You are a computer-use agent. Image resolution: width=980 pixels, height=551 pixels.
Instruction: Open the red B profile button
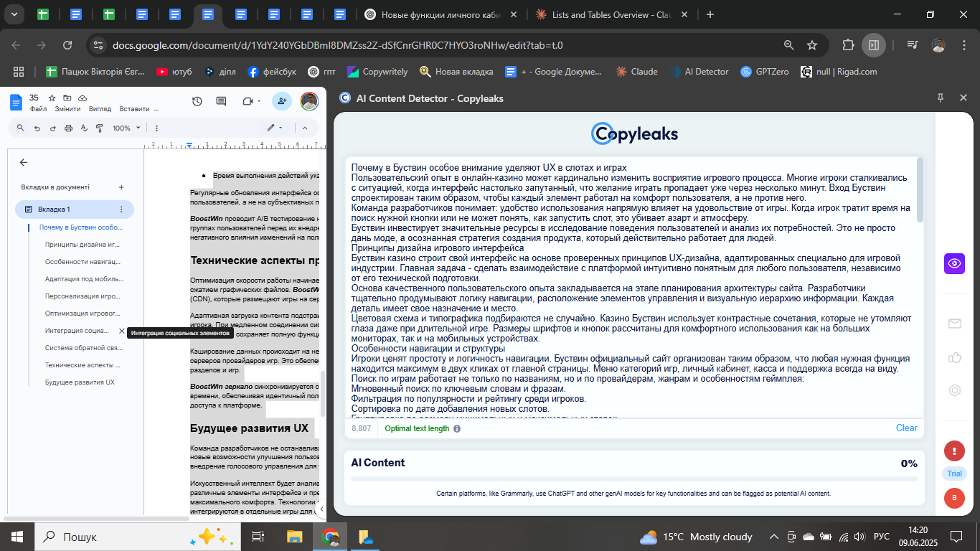954,498
